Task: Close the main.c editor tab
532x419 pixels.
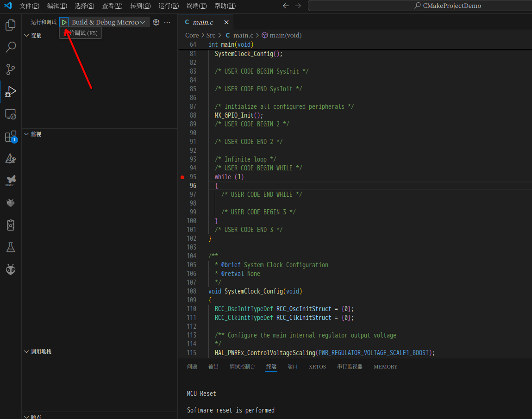Action: click(226, 22)
